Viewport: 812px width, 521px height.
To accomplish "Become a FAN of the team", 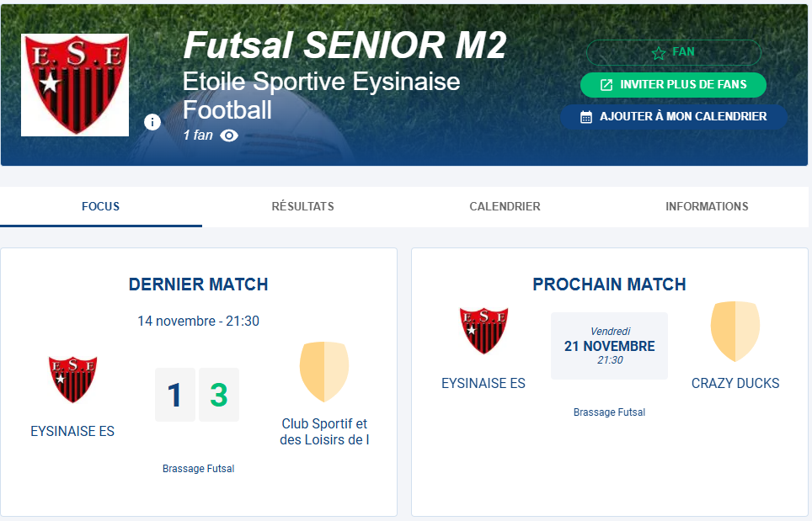I will click(x=673, y=52).
